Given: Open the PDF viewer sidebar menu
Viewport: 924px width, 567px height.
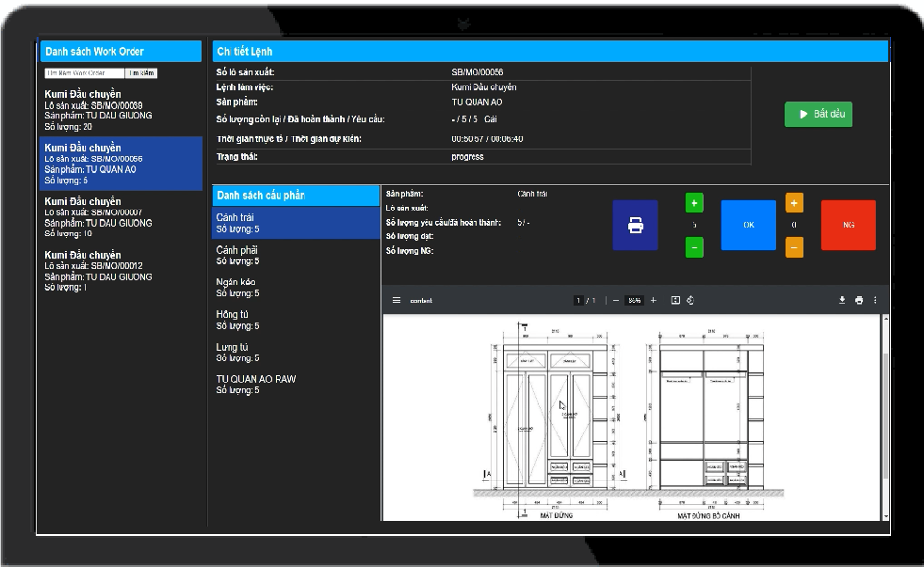Looking at the screenshot, I should tap(396, 301).
